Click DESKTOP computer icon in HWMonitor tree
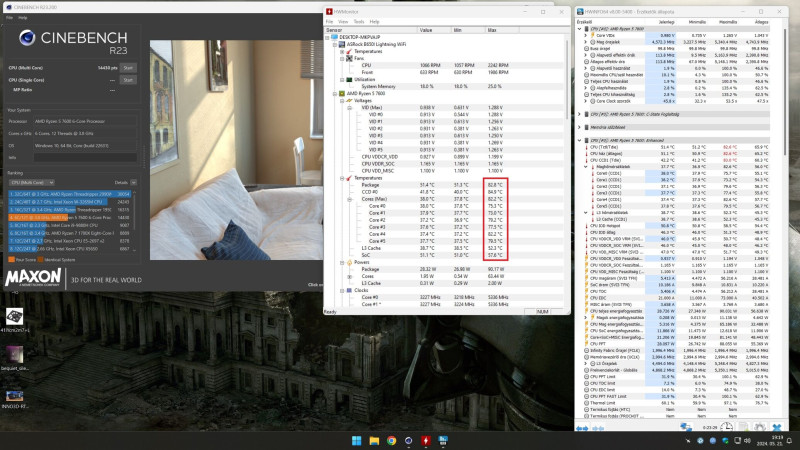This screenshot has width=800, height=450. coord(335,37)
